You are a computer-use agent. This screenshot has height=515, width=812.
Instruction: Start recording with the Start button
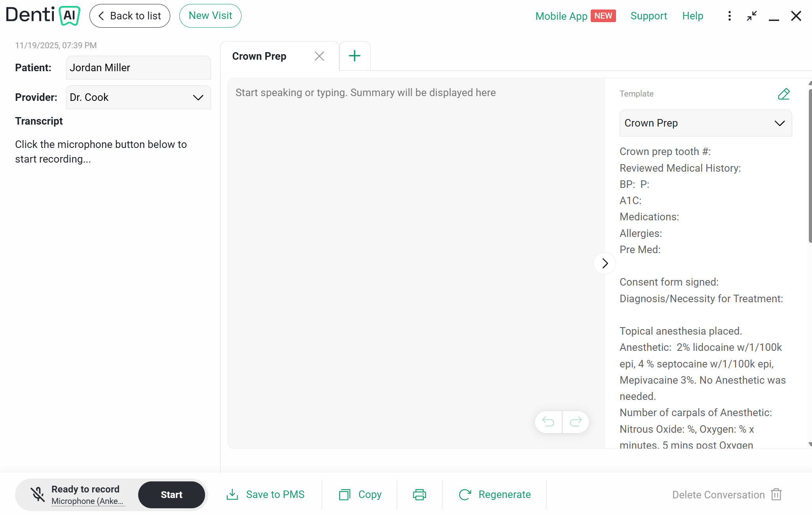171,494
